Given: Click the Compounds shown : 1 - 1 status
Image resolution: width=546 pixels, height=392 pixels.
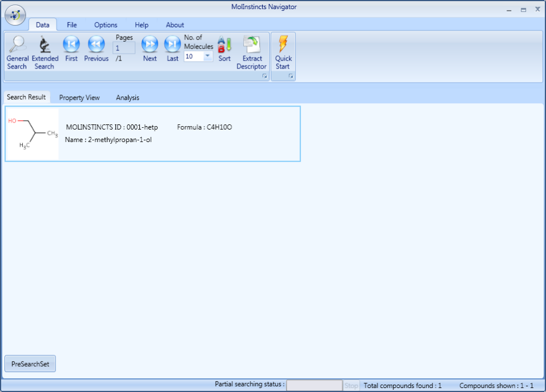Looking at the screenshot, I should point(496,385).
